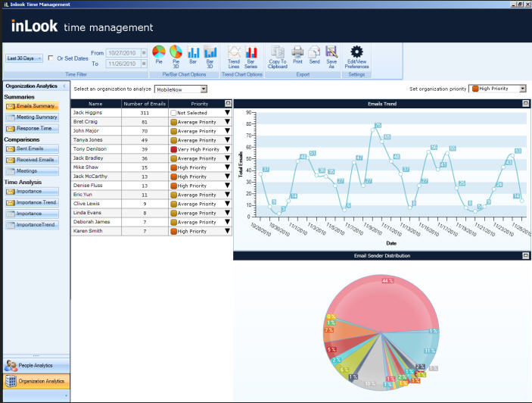The image size is (532, 403).
Task: Click email count 311 cell
Action: coord(145,112)
